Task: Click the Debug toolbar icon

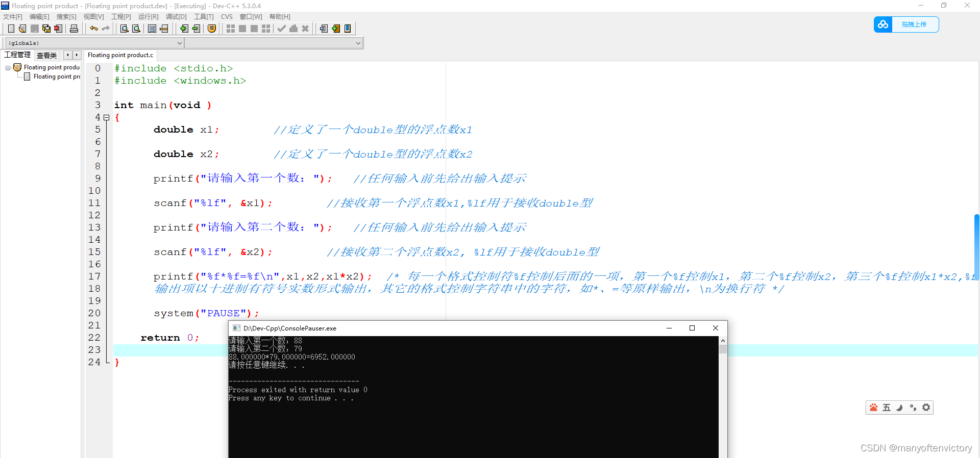Action: (x=293, y=29)
